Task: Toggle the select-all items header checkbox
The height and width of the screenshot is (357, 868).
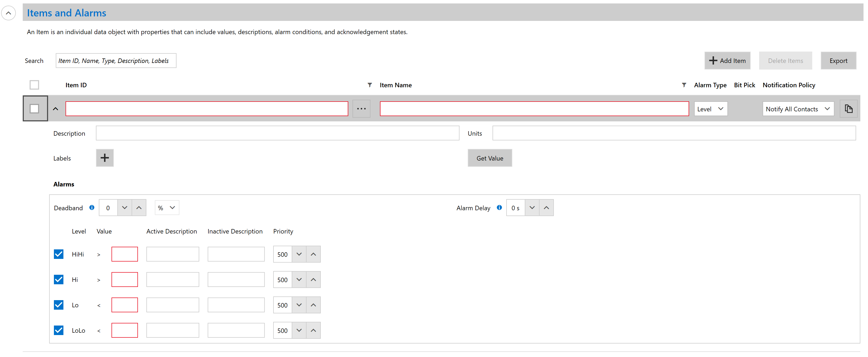Action: [34, 85]
